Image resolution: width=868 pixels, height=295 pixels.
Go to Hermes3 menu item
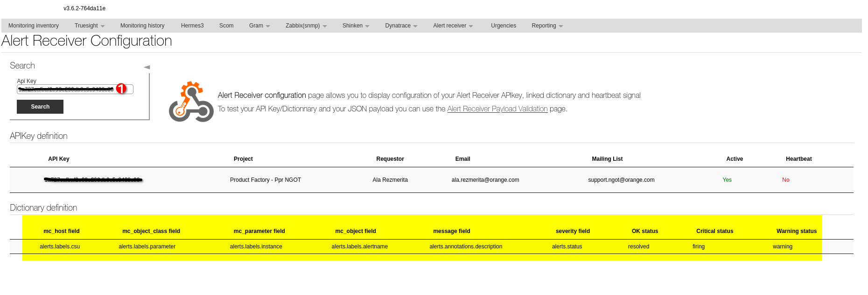point(192,26)
